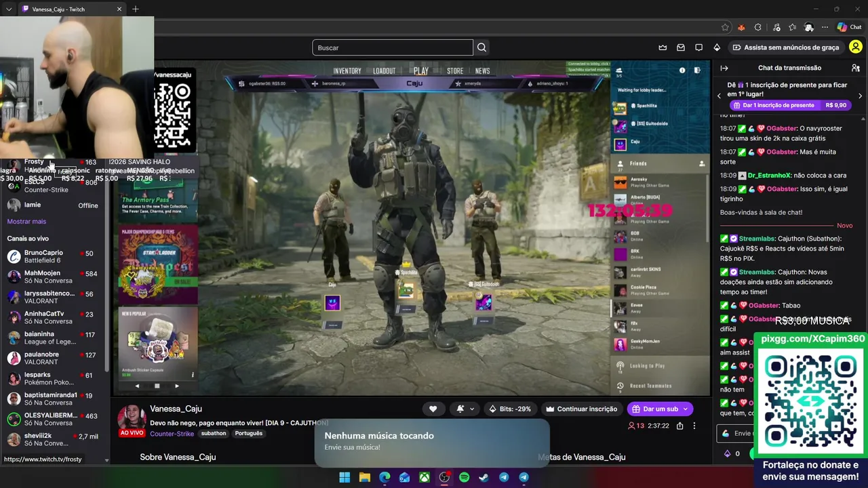Share the stream with the share icon

pos(679,426)
